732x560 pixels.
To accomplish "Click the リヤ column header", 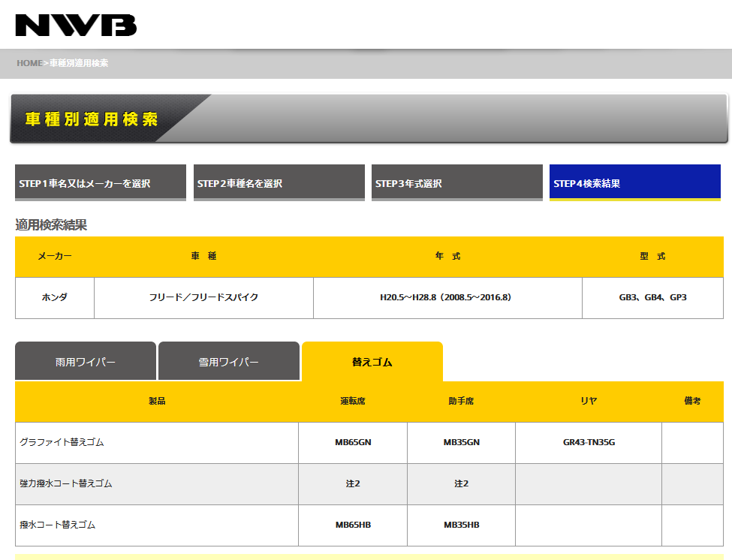I will tap(589, 402).
